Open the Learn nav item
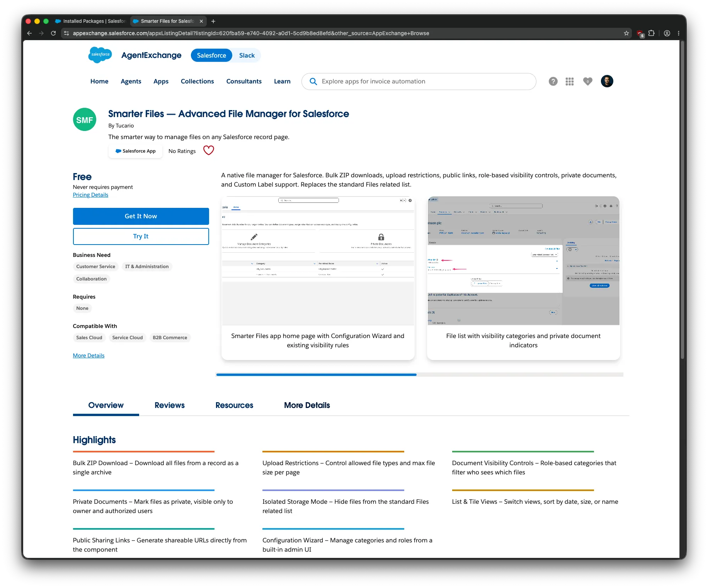708x588 pixels. [282, 82]
